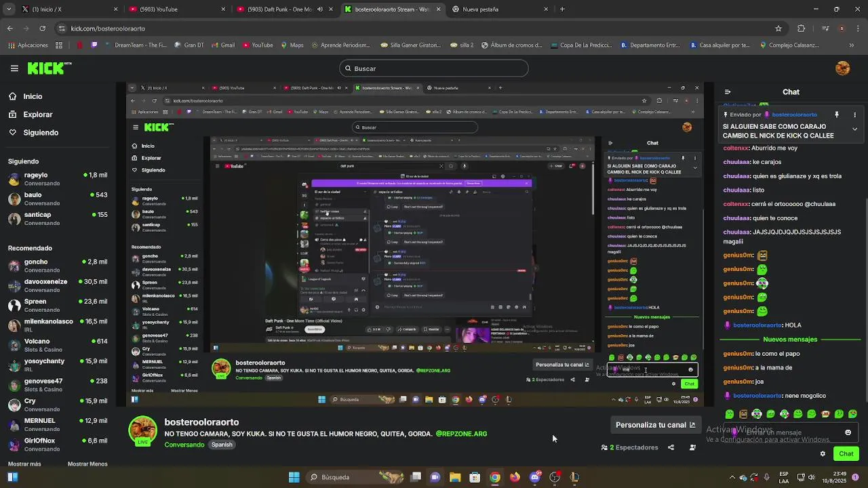
Task: Expand list with Mostrar más
Action: pos(24,464)
